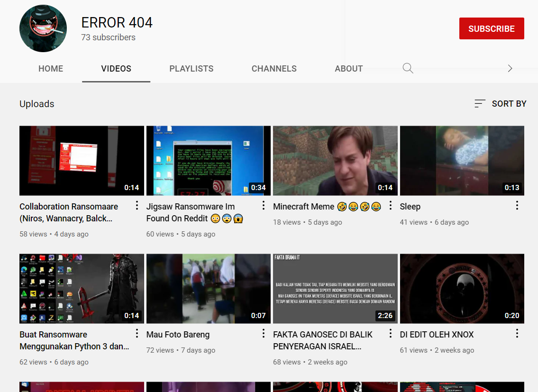
Task: Open Buat Ransomware Menggunakan Python 3 title
Action: (x=74, y=340)
